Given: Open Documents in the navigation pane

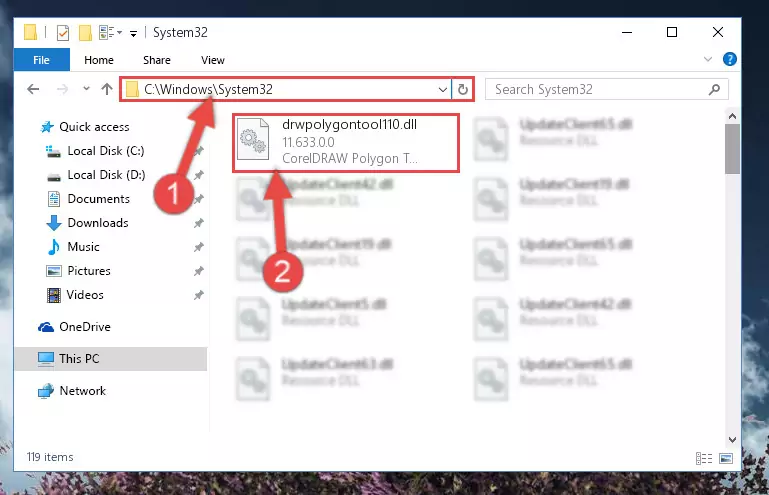Looking at the screenshot, I should click(x=99, y=199).
